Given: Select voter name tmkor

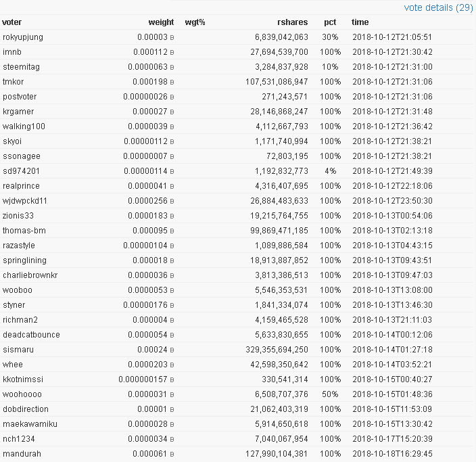Looking at the screenshot, I should [x=13, y=82].
